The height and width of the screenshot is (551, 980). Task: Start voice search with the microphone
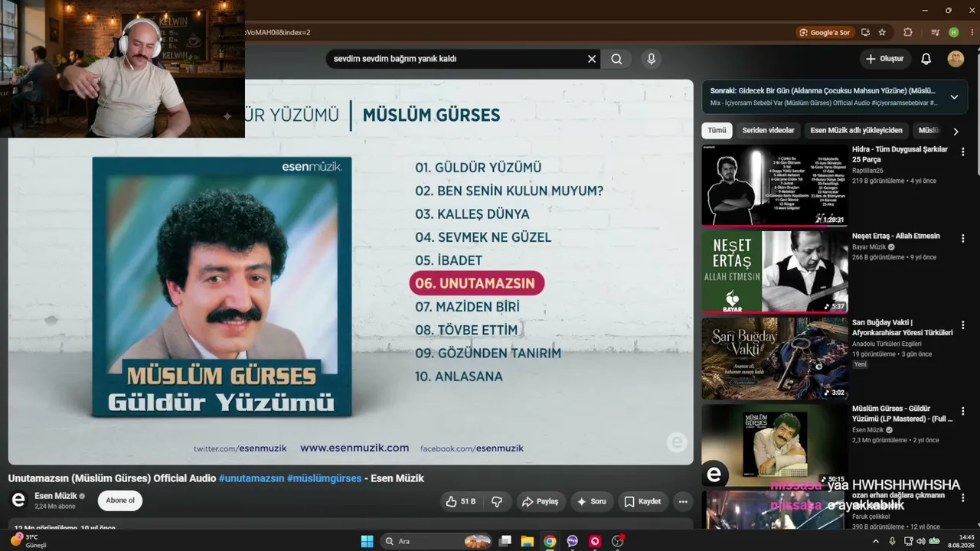(x=651, y=59)
